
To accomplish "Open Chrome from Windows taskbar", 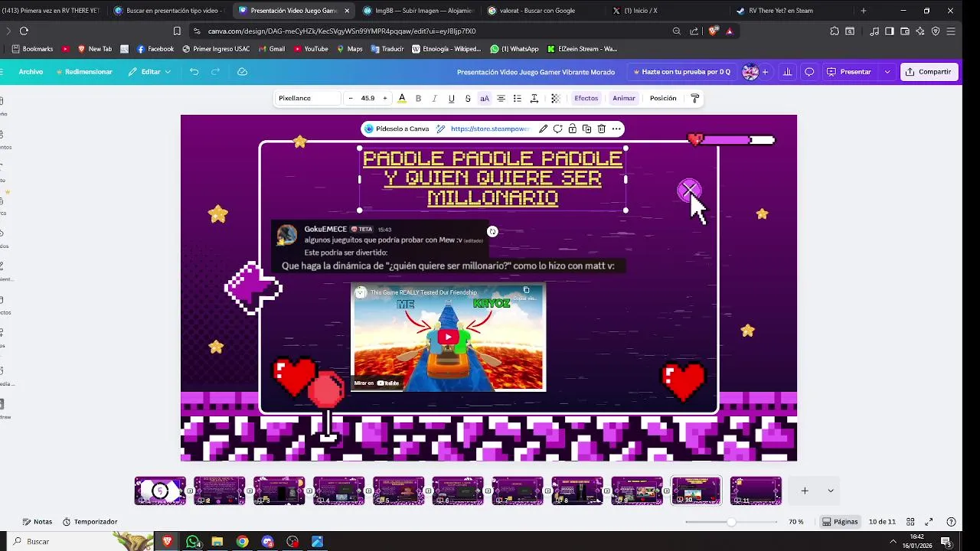I will [x=242, y=541].
